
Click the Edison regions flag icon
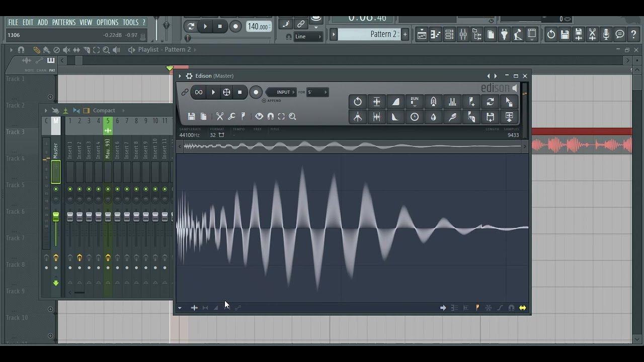(244, 116)
